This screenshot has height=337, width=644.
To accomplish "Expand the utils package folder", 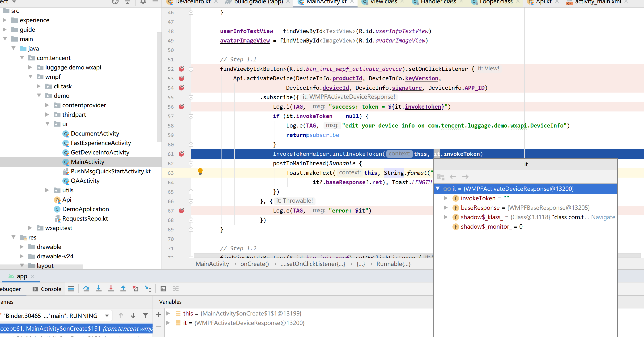I will click(x=47, y=190).
